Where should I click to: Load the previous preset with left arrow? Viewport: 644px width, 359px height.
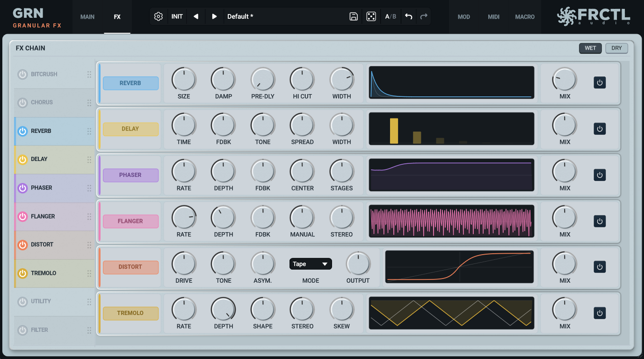pos(196,16)
